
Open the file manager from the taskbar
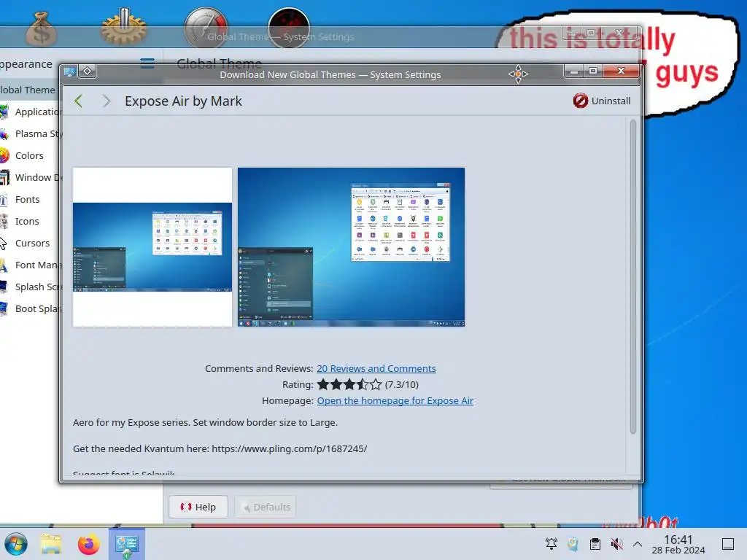(x=51, y=544)
